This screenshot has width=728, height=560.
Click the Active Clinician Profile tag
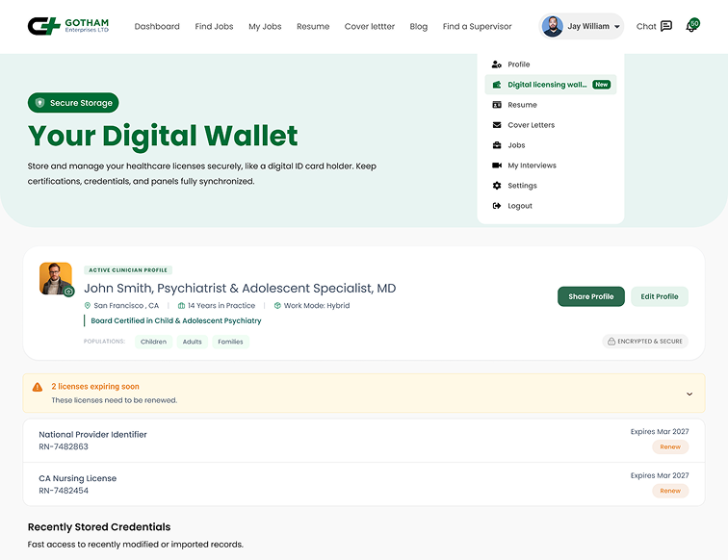[x=128, y=270]
